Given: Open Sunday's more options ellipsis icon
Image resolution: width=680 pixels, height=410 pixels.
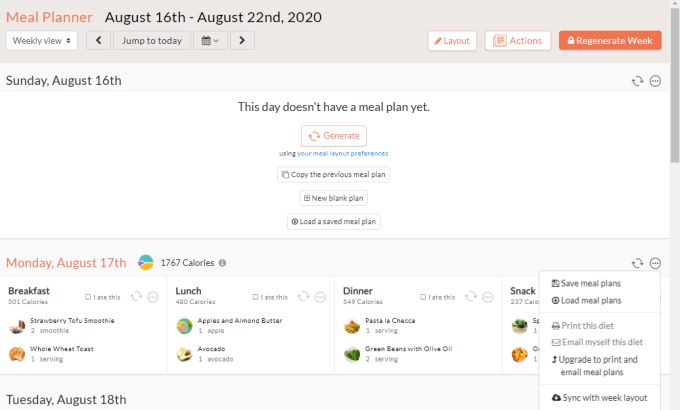Looking at the screenshot, I should click(x=655, y=81).
